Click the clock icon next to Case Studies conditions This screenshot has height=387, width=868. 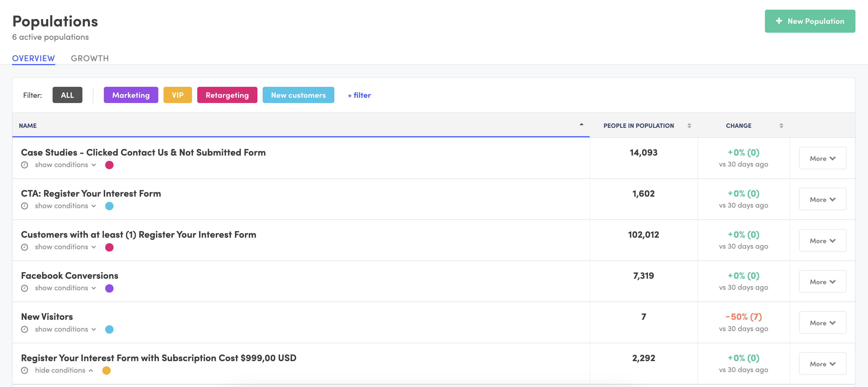25,165
